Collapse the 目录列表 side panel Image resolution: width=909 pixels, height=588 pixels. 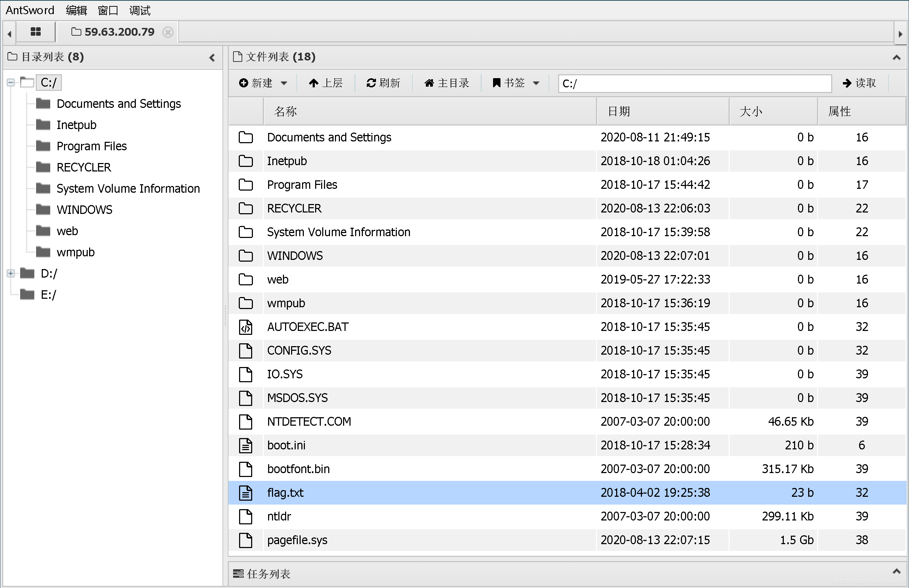click(x=212, y=58)
